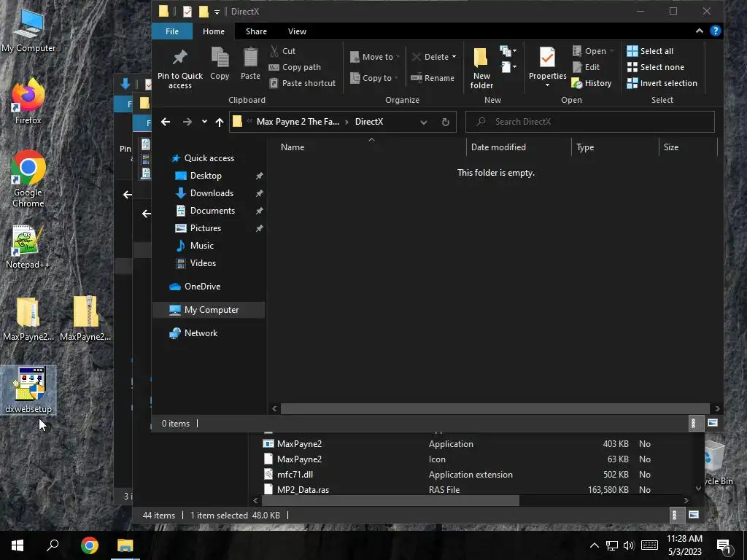Image resolution: width=747 pixels, height=560 pixels.
Task: Click the Edit command in ribbon
Action: pos(586,67)
